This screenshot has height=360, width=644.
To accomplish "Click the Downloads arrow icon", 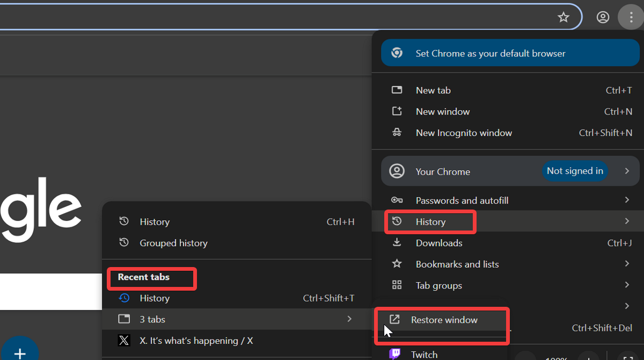I will pos(397,243).
